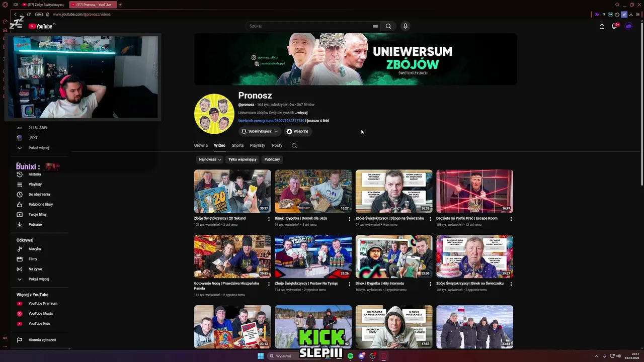Click the browser address bar URL
The height and width of the screenshot is (362, 644).
coord(82,14)
